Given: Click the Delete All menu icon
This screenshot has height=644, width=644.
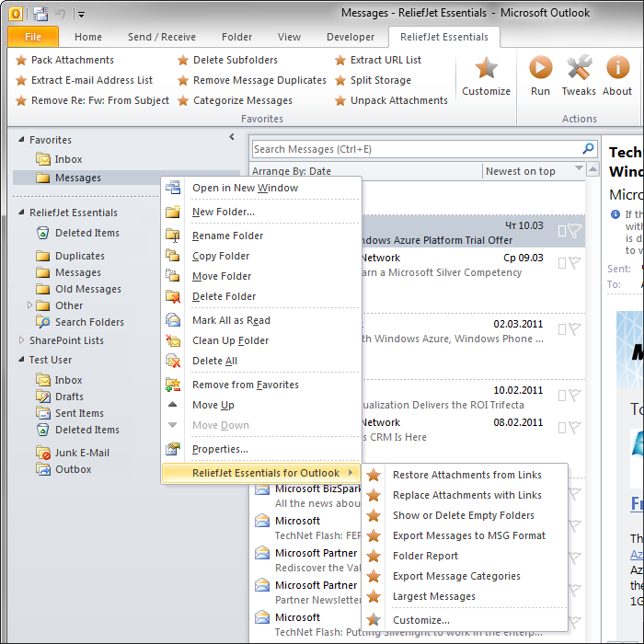Looking at the screenshot, I should tap(173, 361).
